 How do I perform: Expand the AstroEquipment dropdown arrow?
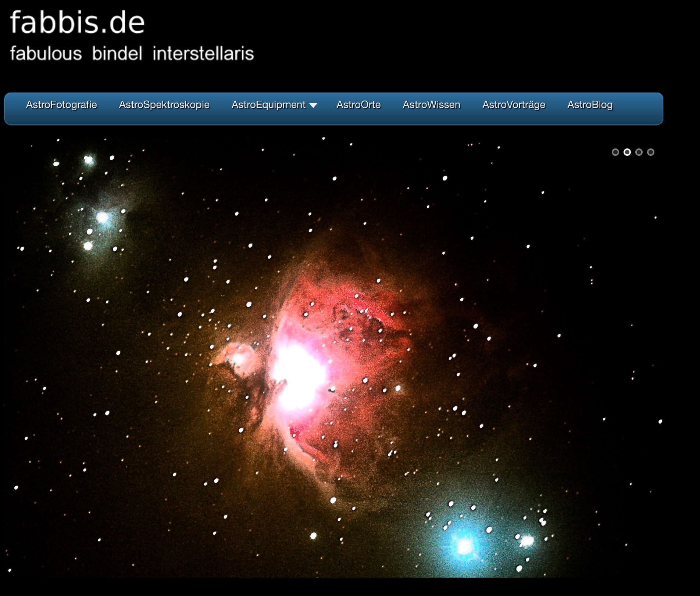click(313, 105)
